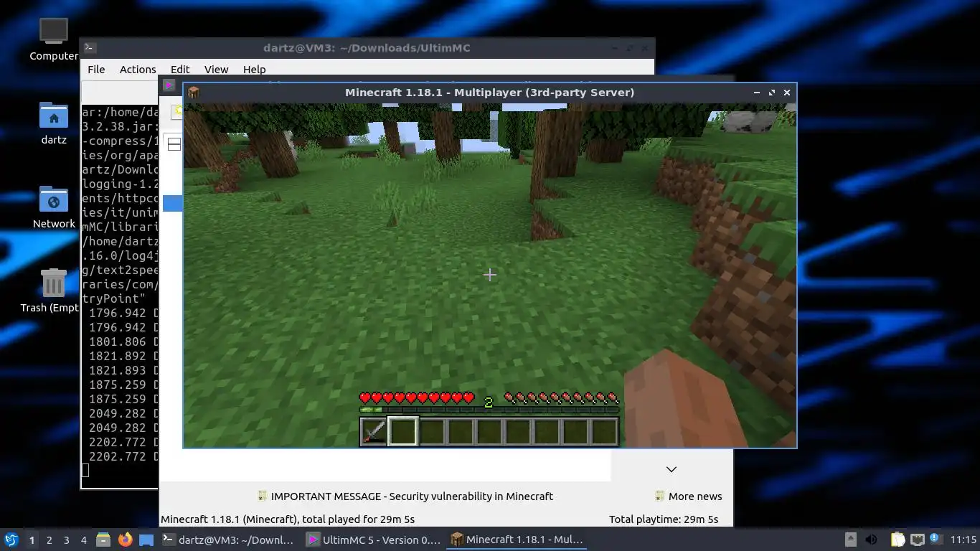The image size is (980, 551).
Task: Select the sword in the first hotbar slot
Action: [x=374, y=431]
